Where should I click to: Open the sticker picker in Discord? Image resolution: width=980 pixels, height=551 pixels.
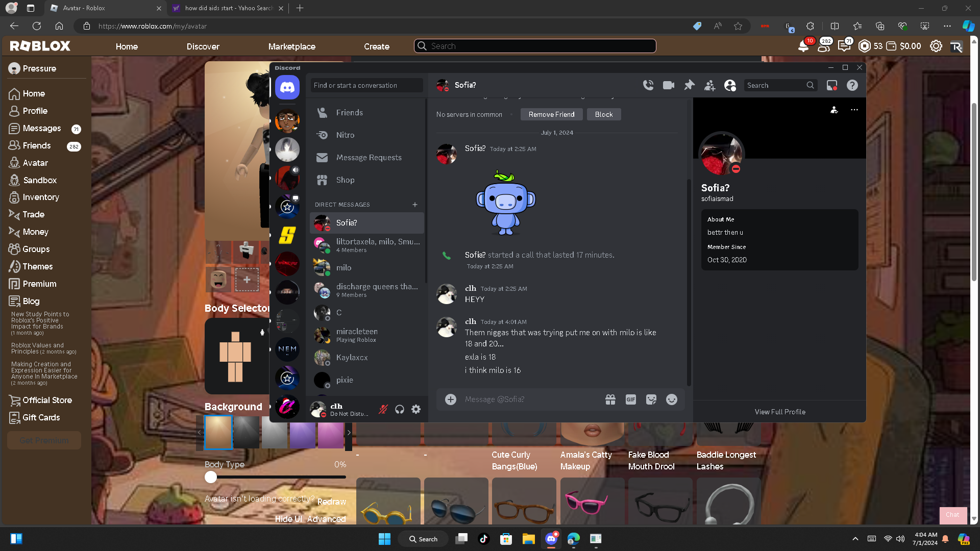651,399
